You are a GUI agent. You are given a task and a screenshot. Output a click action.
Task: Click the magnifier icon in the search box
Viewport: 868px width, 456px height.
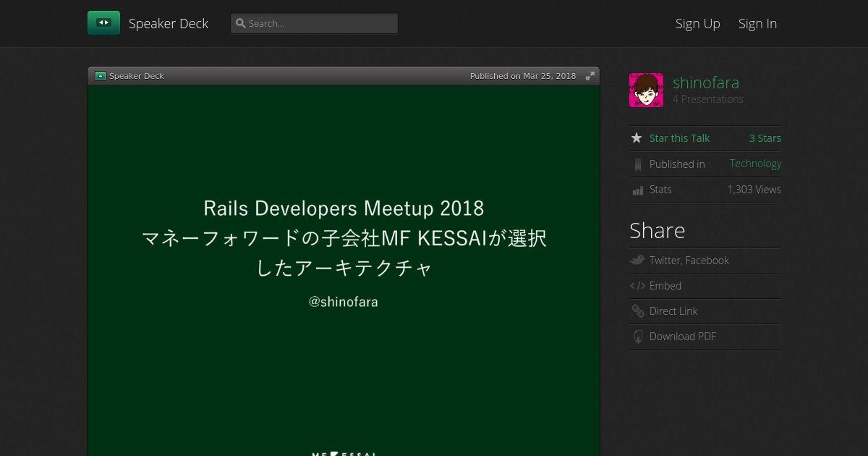click(x=241, y=23)
